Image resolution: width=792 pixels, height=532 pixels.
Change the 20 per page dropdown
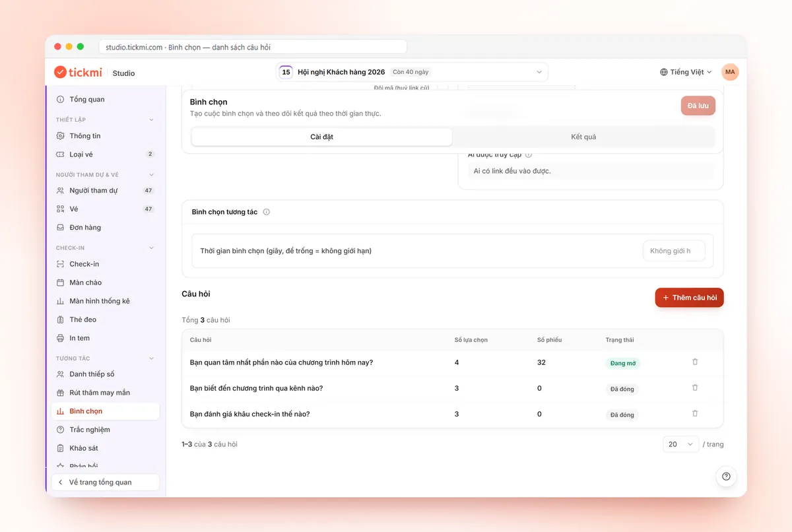point(680,444)
